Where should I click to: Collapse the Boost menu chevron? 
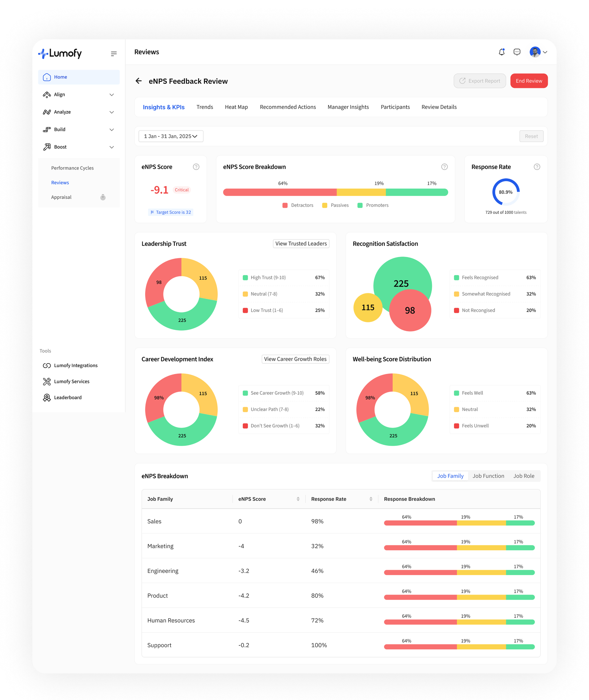(112, 147)
